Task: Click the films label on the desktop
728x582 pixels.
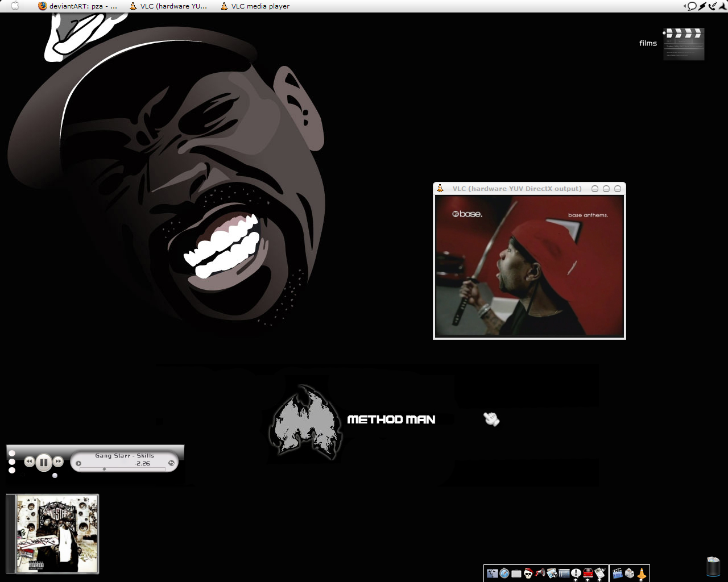Action: [x=648, y=43]
